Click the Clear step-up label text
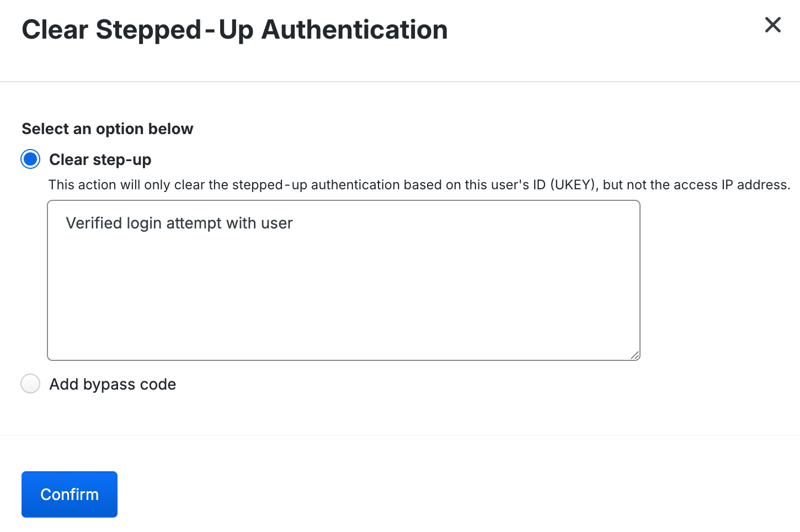The image size is (800, 532). [x=100, y=159]
